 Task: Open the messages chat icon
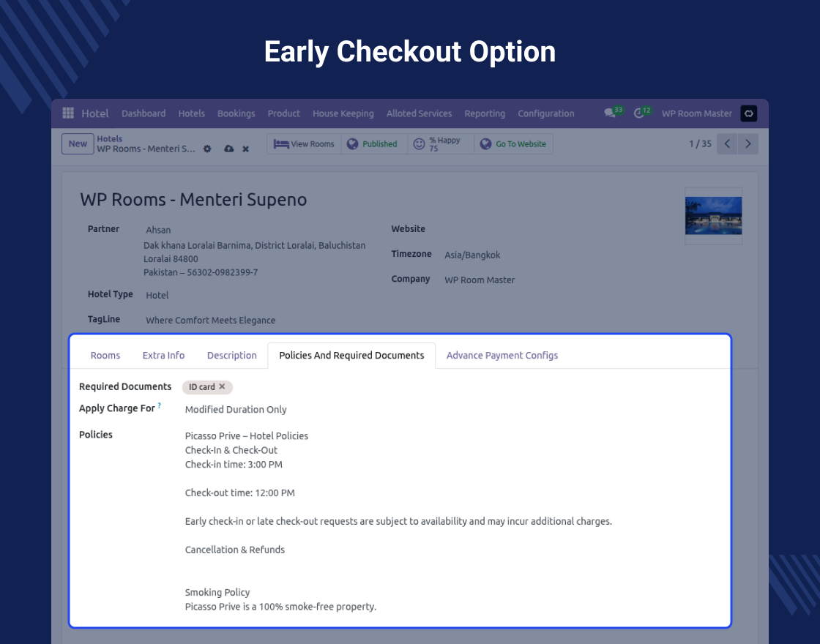[609, 113]
